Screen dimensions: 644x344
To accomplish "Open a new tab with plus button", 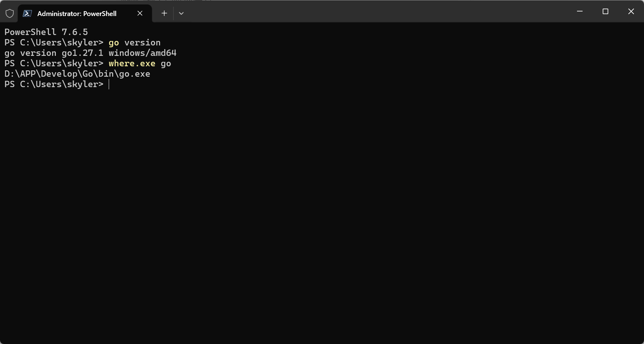I will click(x=164, y=13).
